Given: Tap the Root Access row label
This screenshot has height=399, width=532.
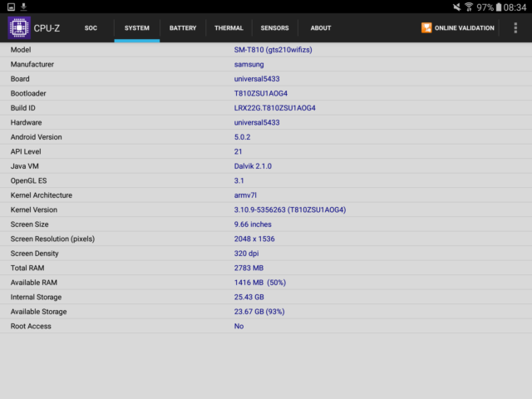Looking at the screenshot, I should point(31,327).
